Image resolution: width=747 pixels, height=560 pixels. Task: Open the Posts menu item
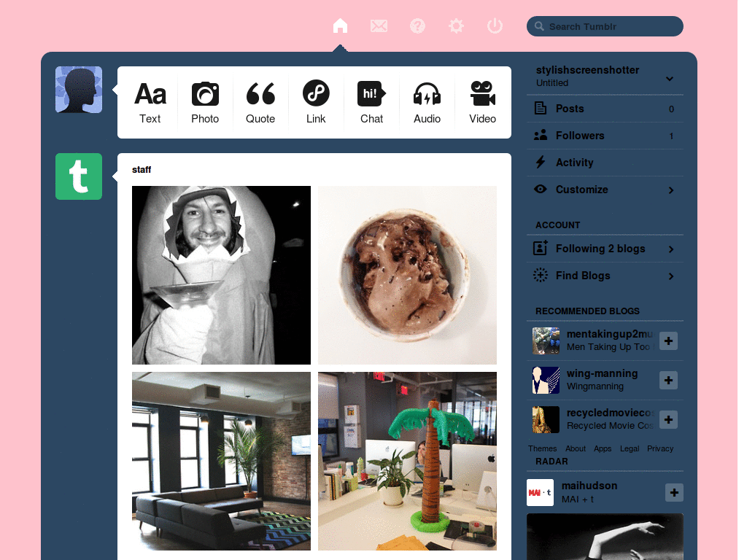605,109
